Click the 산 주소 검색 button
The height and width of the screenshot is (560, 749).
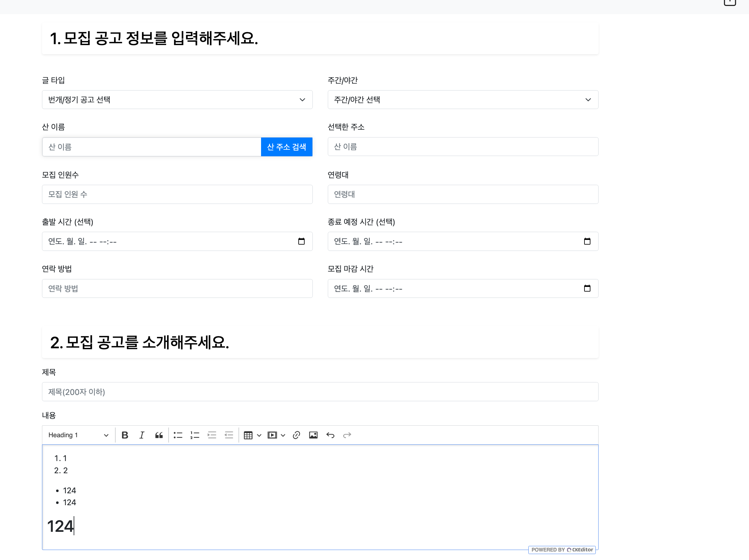(x=286, y=147)
